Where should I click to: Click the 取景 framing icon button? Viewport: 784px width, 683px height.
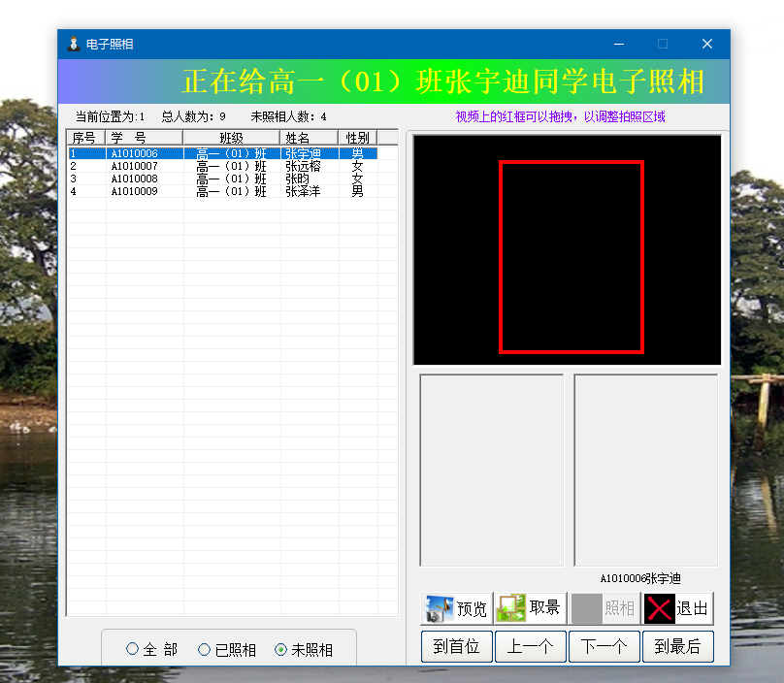(x=530, y=608)
